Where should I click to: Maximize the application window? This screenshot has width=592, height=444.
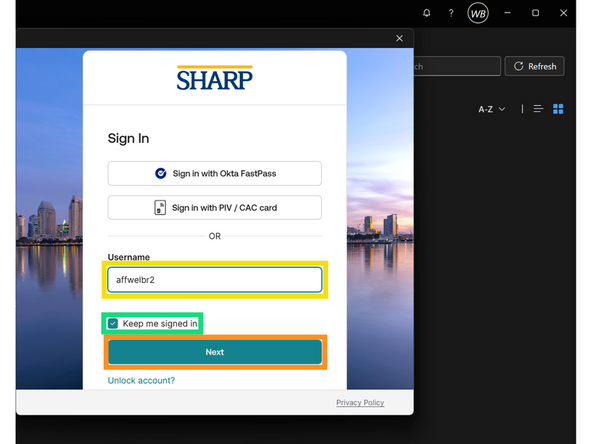[535, 13]
